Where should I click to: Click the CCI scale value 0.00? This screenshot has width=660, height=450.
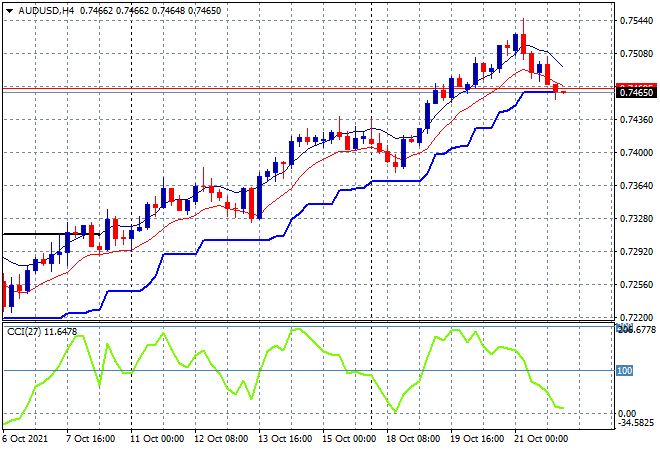[627, 414]
